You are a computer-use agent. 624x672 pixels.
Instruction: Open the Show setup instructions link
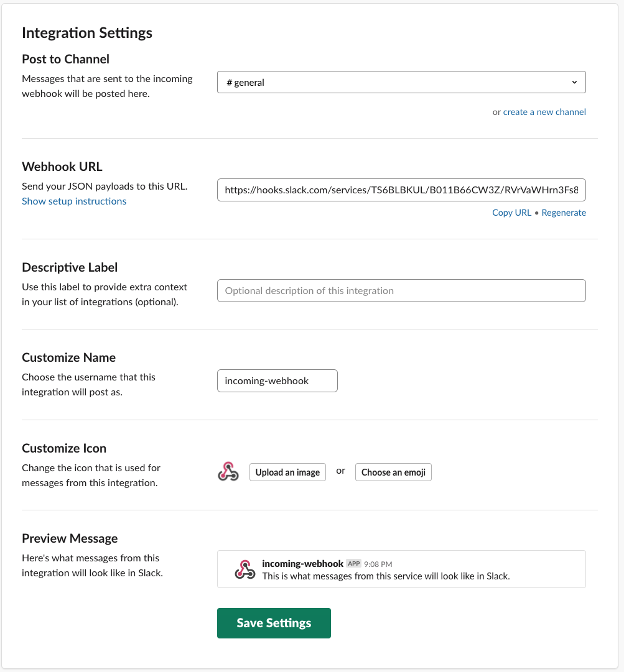click(x=74, y=201)
